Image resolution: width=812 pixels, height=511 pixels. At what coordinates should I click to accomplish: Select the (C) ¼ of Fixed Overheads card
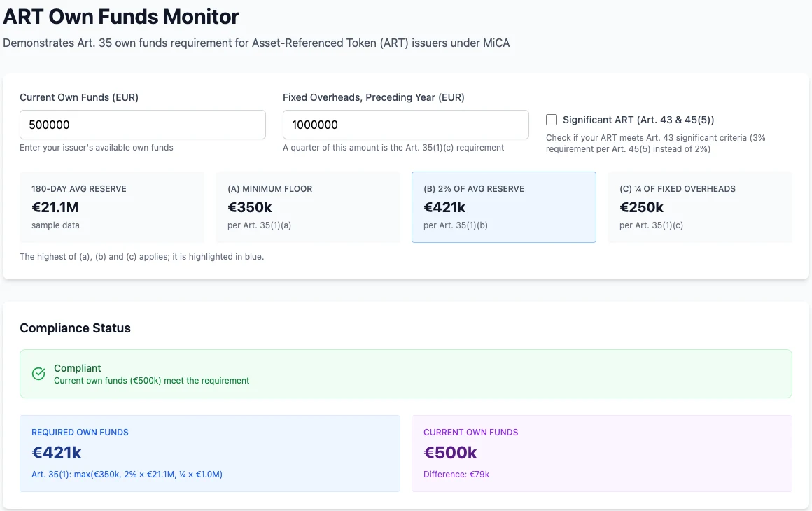(700, 207)
